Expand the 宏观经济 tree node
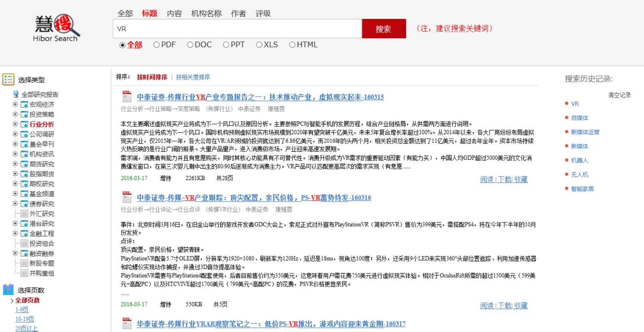 [x=15, y=104]
